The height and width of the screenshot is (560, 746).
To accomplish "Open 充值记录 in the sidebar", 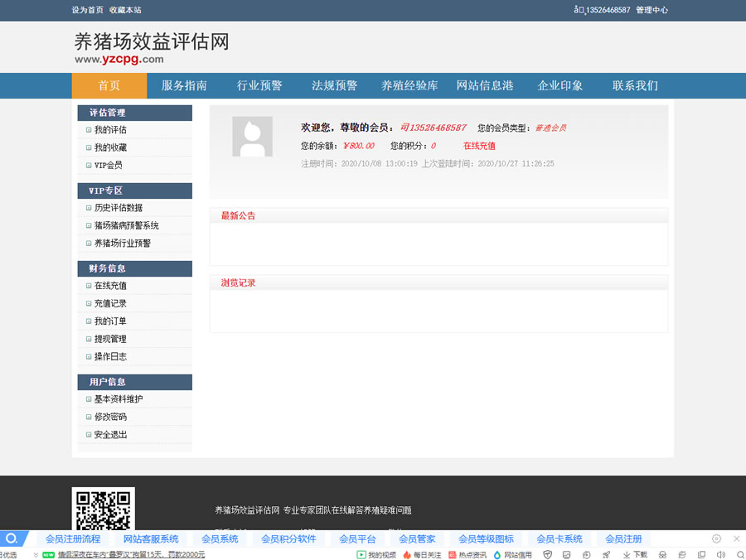I will tap(110, 303).
